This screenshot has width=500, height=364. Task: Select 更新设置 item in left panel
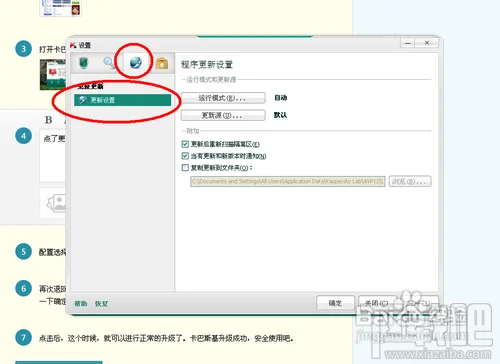point(122,100)
